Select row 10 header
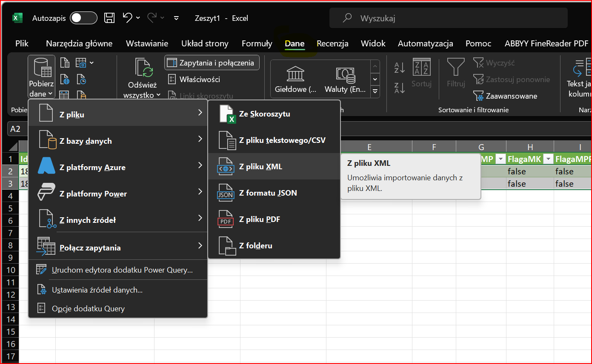This screenshot has height=364, width=592. point(11,270)
